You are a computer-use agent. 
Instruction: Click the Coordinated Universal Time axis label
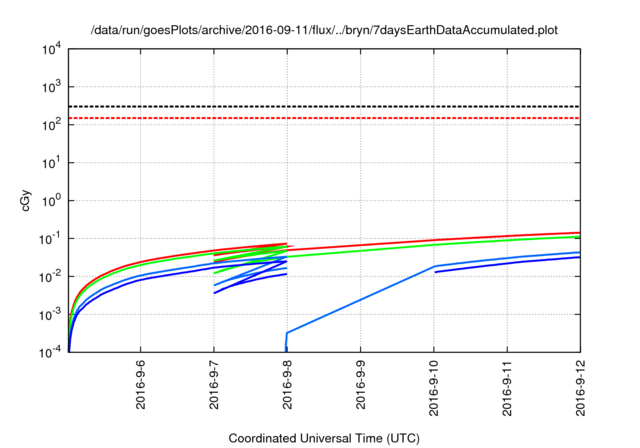324,438
